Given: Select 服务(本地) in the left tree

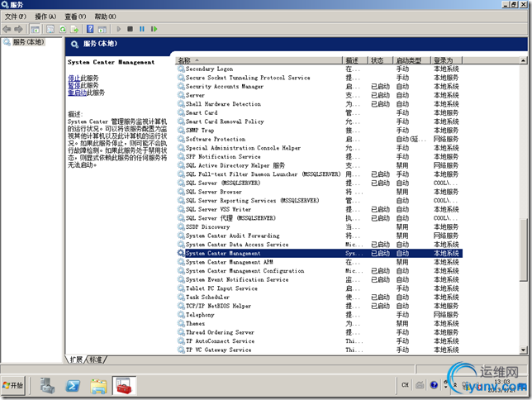Looking at the screenshot, I should (x=28, y=42).
